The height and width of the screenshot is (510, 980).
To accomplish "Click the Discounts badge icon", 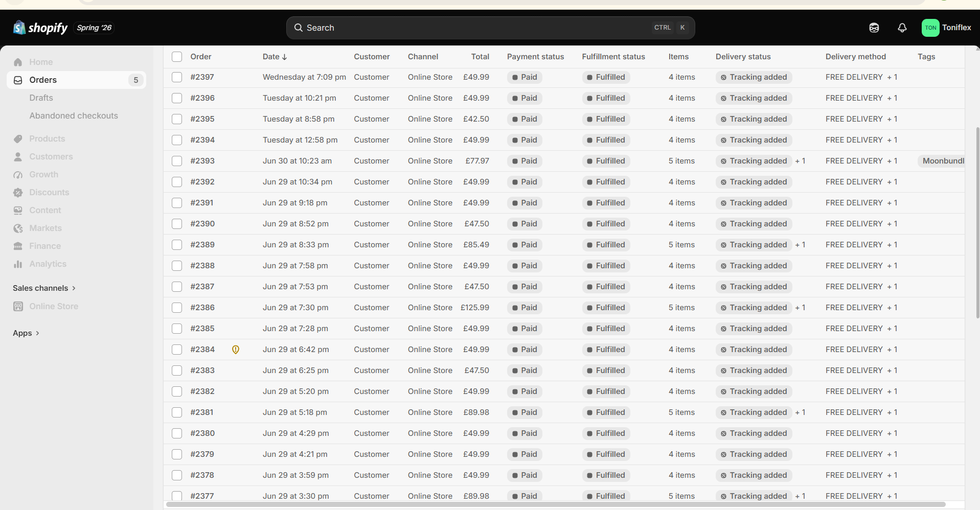I will click(18, 192).
